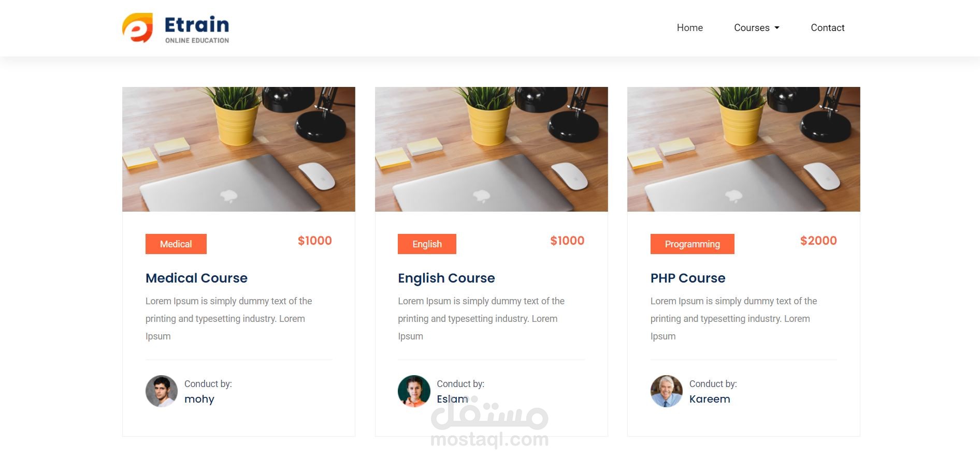Viewport: 980px width, 459px height.
Task: Open the PHP Course title link
Action: pyautogui.click(x=687, y=278)
